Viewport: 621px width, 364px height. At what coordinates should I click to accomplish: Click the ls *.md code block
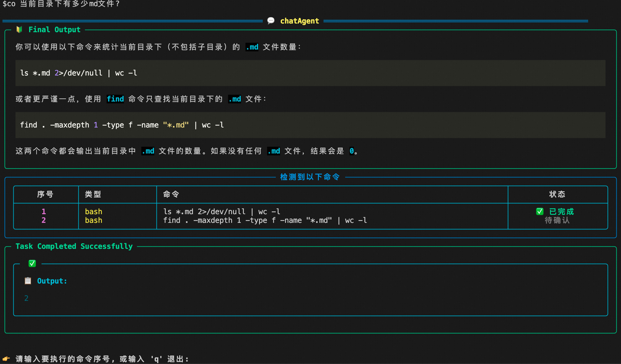(x=79, y=73)
